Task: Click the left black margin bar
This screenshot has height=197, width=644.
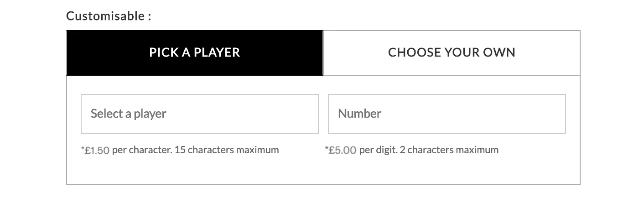Action: 22,98
